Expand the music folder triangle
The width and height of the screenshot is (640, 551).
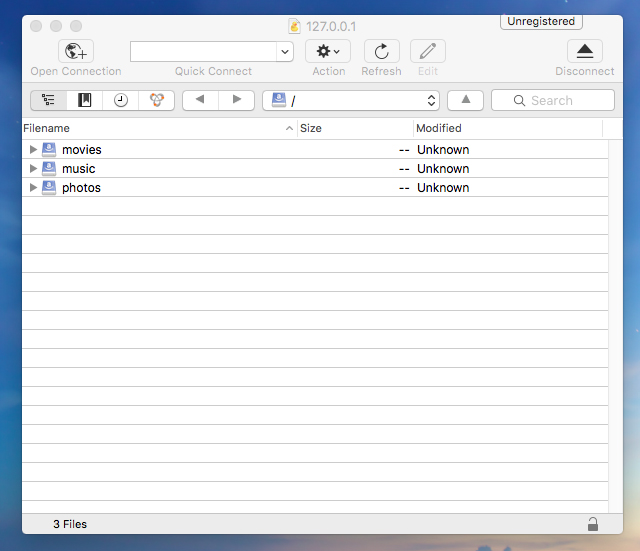[x=33, y=169]
